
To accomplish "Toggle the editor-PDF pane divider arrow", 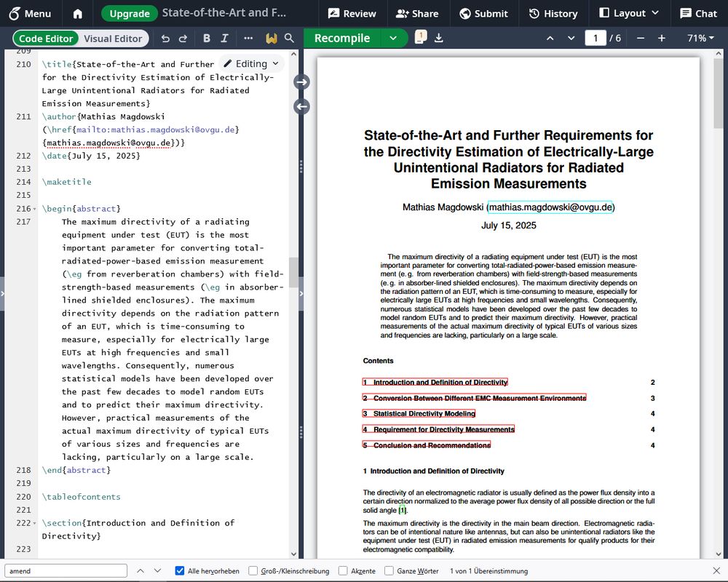I will [x=301, y=293].
